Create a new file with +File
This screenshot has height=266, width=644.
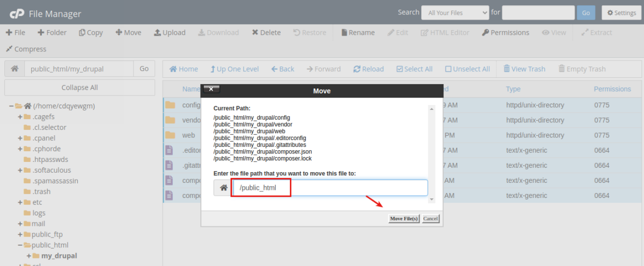tap(16, 32)
